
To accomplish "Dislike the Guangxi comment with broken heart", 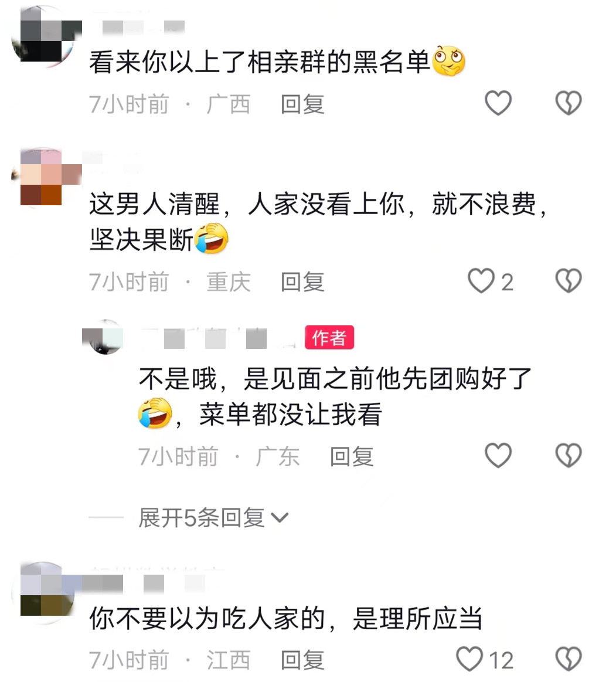I will (568, 103).
